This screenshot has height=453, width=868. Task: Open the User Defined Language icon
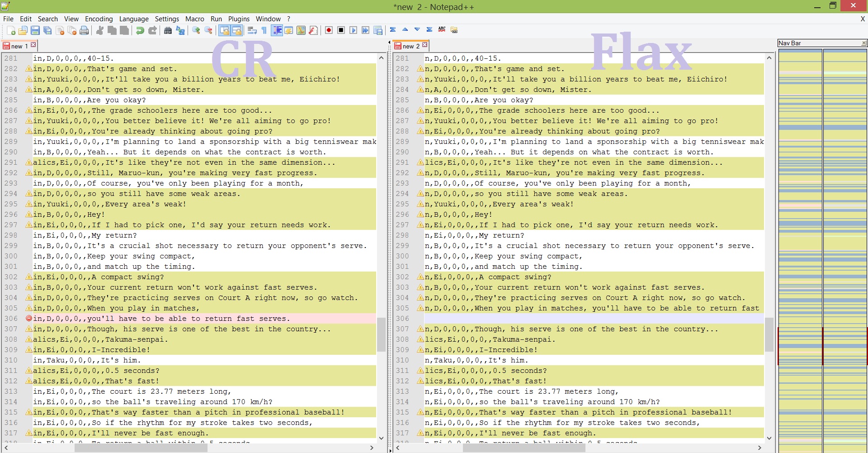coord(289,30)
